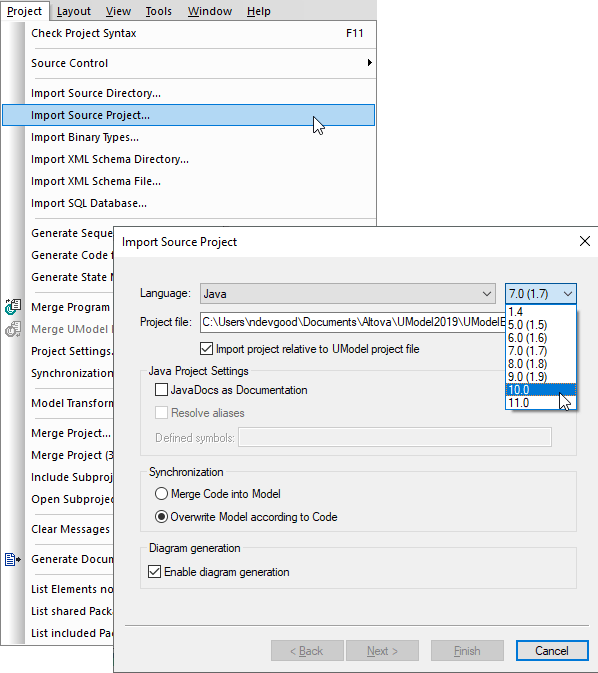Uncheck Enable diagram generation
This screenshot has height=673, width=598.
pos(155,572)
